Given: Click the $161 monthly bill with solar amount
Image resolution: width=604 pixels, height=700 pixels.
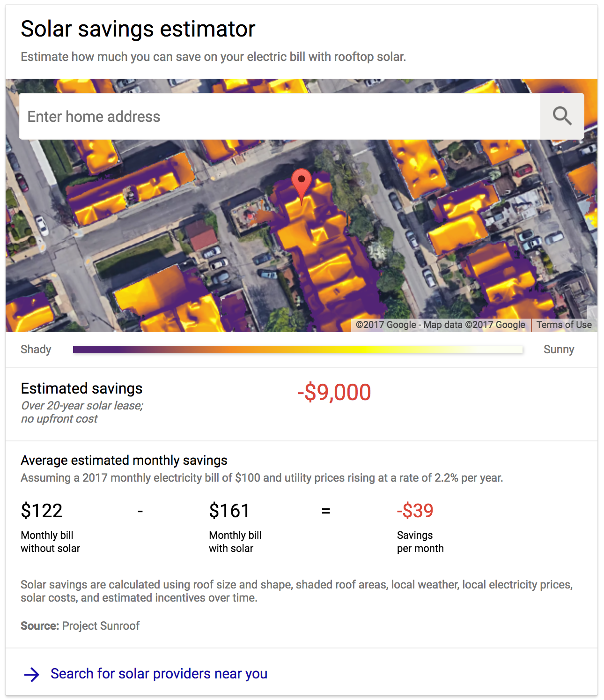Looking at the screenshot, I should point(229,511).
